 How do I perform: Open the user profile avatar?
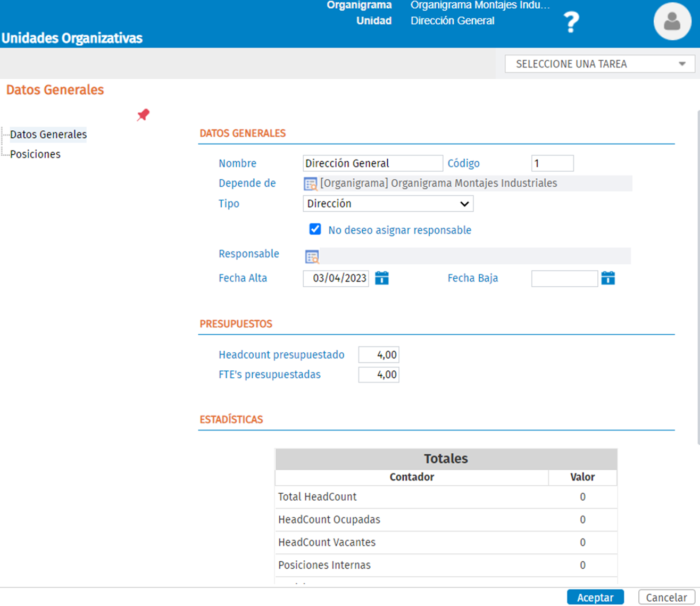672,21
